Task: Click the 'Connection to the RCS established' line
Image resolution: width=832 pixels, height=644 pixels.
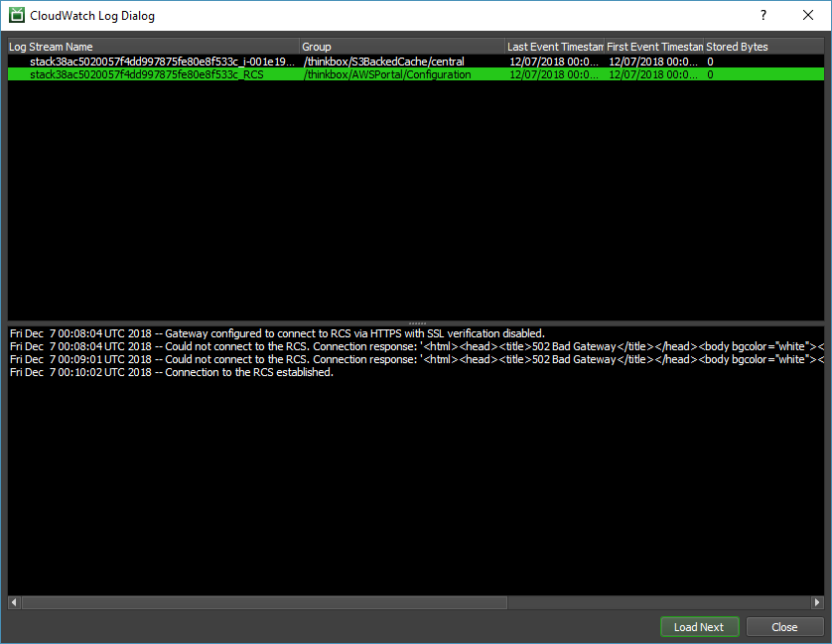Action: 172,372
